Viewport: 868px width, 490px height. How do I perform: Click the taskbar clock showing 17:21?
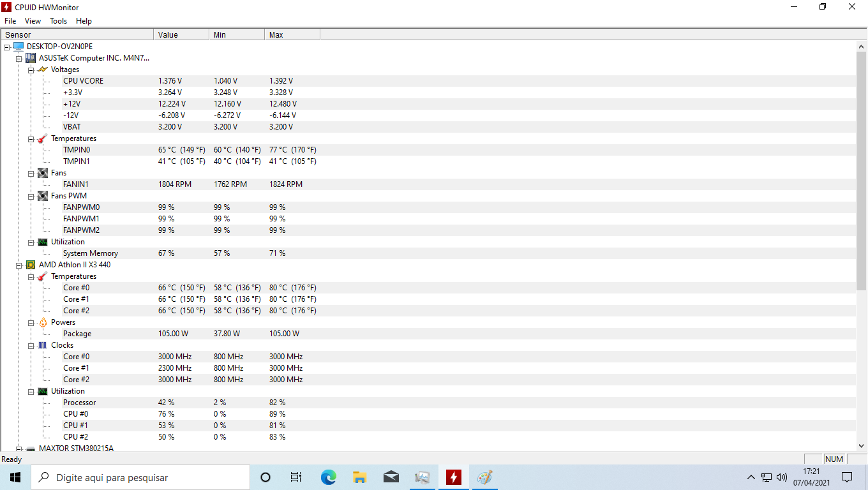tap(811, 477)
